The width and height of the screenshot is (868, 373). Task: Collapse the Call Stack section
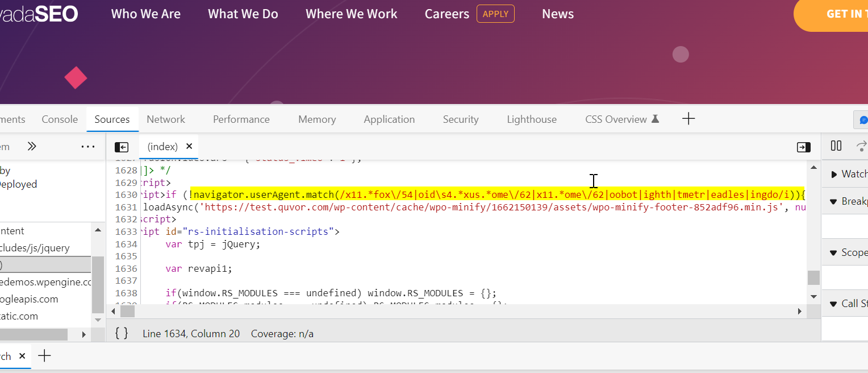pos(845,304)
